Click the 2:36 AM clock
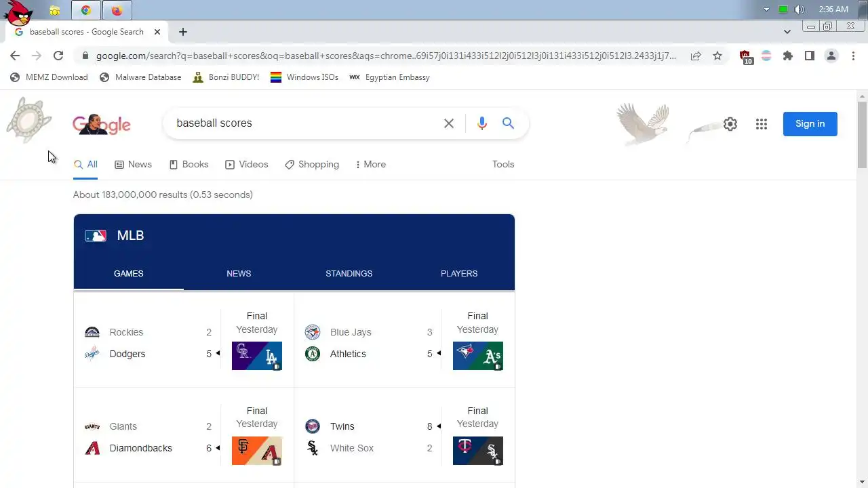Screen dimensions: 868x488 [x=833, y=9]
